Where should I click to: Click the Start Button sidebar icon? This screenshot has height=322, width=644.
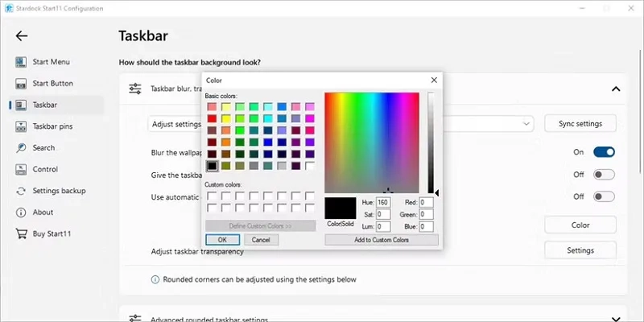[x=21, y=84]
